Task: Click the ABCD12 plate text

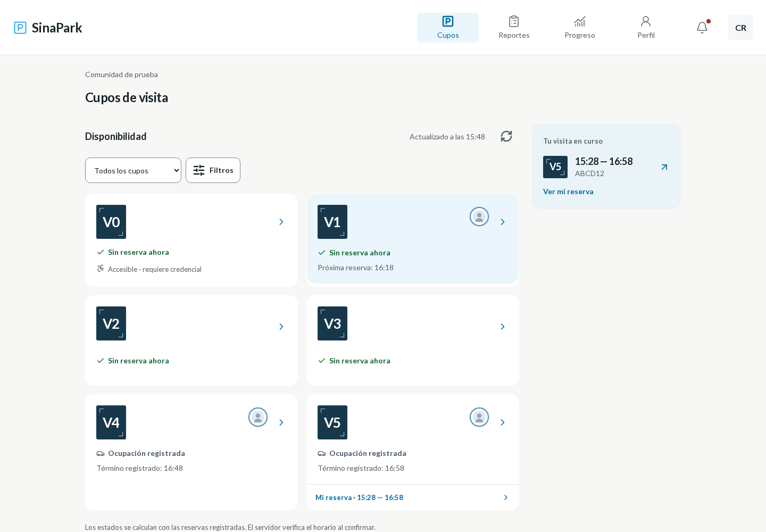Action: click(589, 173)
